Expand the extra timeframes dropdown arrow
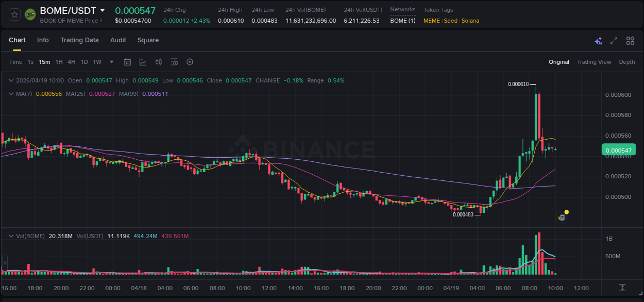Viewport: 644px width, 302px height. click(111, 62)
